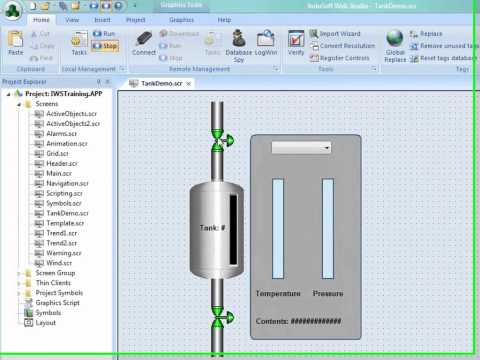Open Local Management dialog launcher
The image size is (480, 360).
pos(122,69)
